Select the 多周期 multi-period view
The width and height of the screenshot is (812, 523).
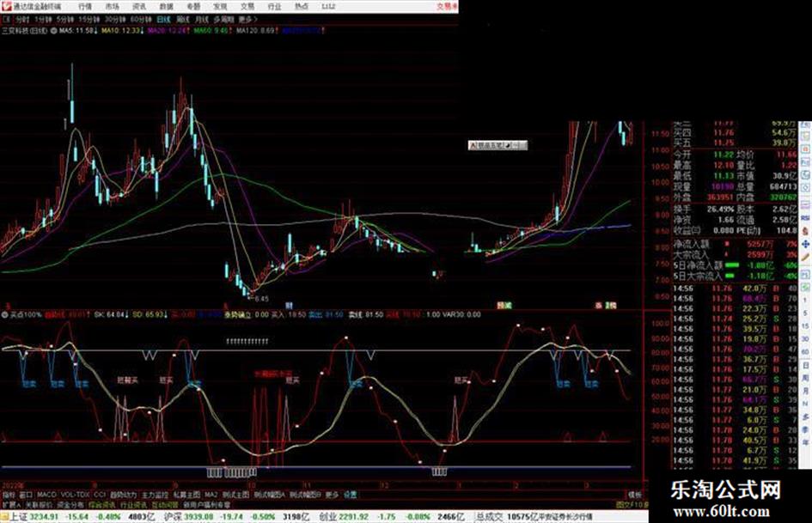coord(223,20)
